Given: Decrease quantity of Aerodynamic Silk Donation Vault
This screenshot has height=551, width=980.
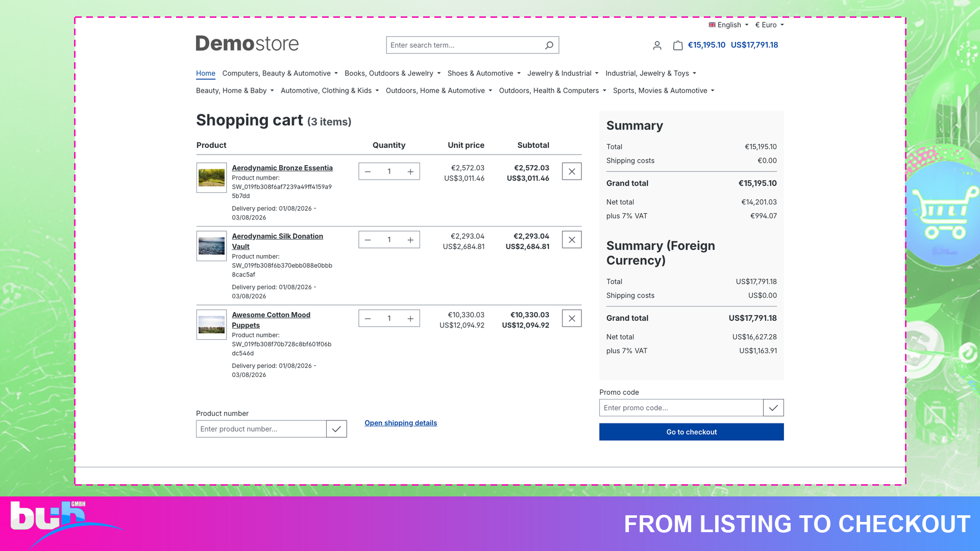Looking at the screenshot, I should tap(367, 240).
